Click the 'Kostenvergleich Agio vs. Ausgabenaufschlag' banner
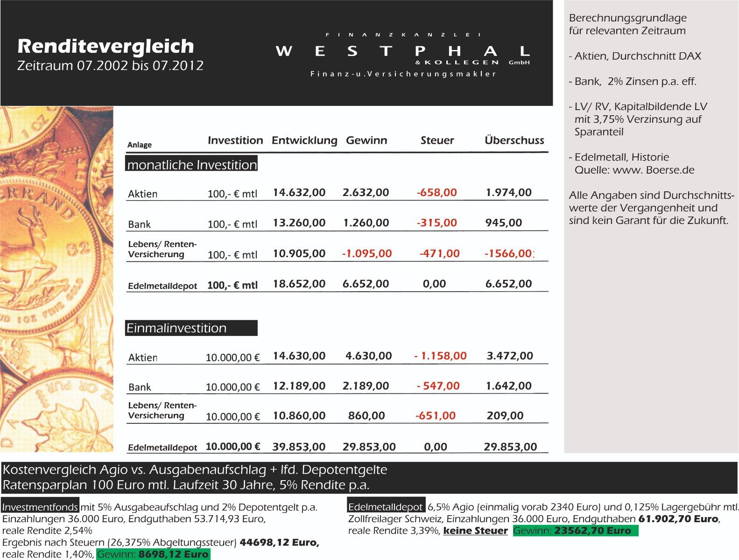This screenshot has height=560, width=739. click(195, 470)
